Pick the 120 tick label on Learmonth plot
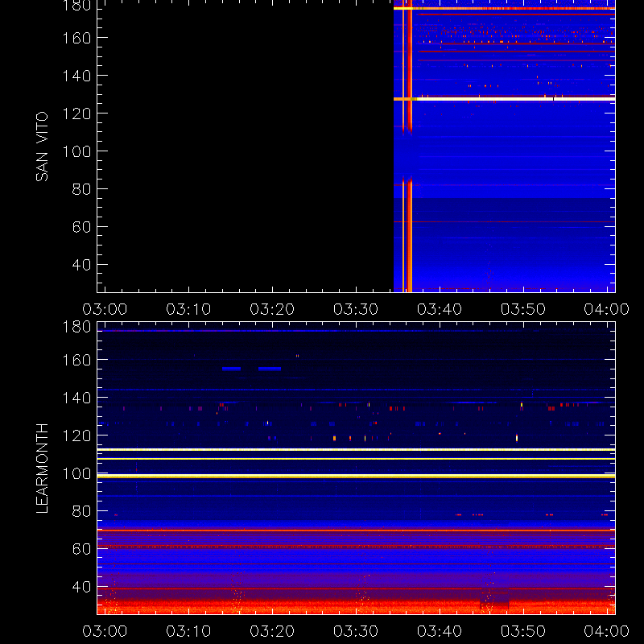Viewport: 644px width, 644px height. tap(76, 436)
